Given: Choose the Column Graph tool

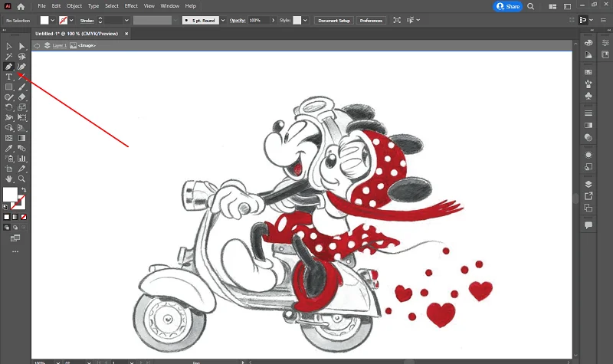Looking at the screenshot, I should click(x=22, y=159).
